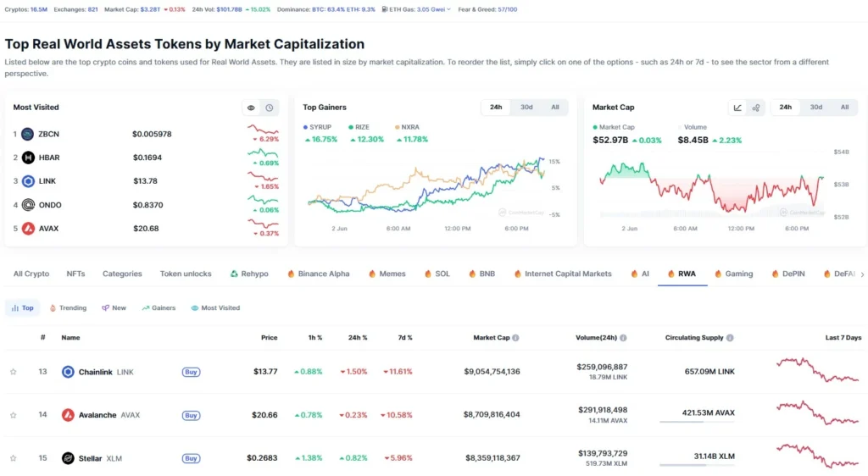Expand the ETH Gas dropdown arrow

click(x=448, y=9)
